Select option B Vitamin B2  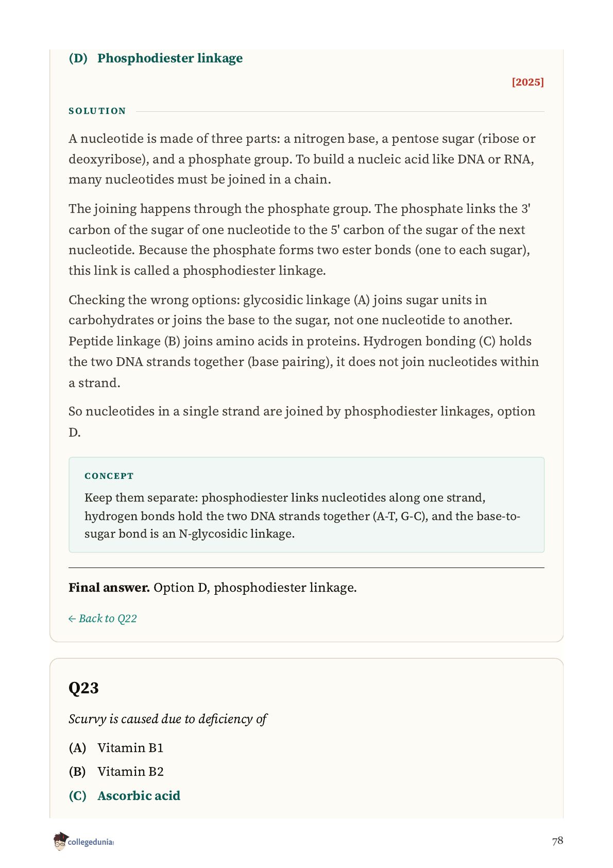click(x=116, y=772)
